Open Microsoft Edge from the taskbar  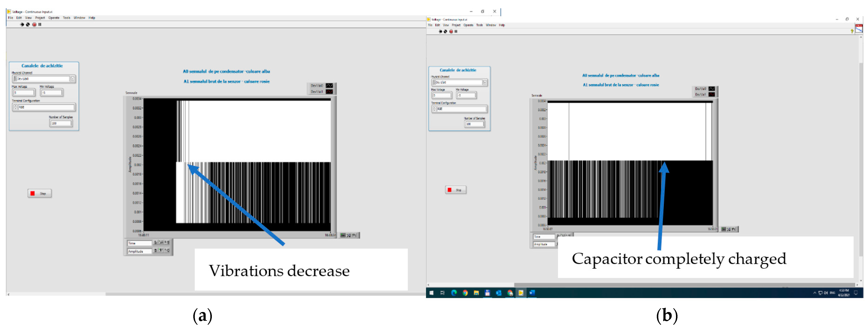tap(454, 293)
